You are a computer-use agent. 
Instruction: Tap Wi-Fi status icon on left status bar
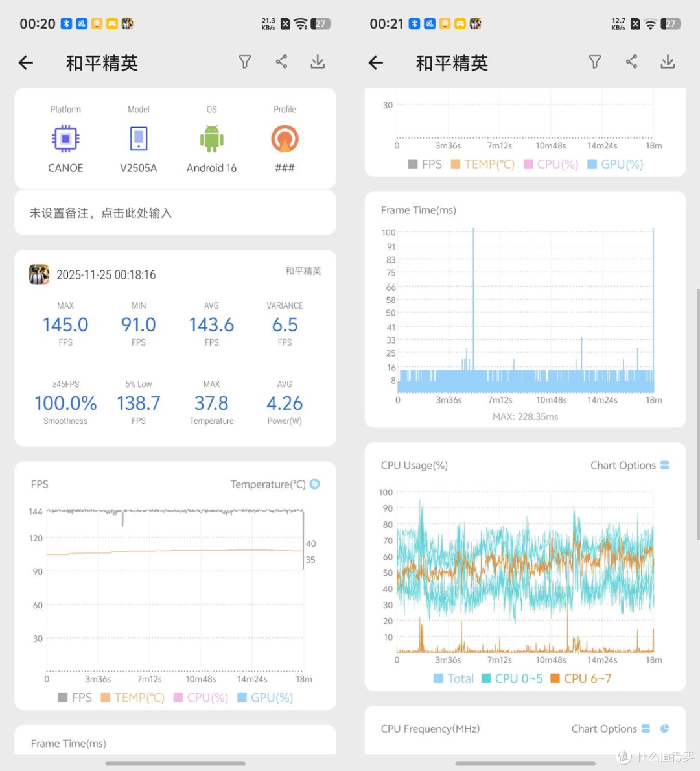point(300,23)
